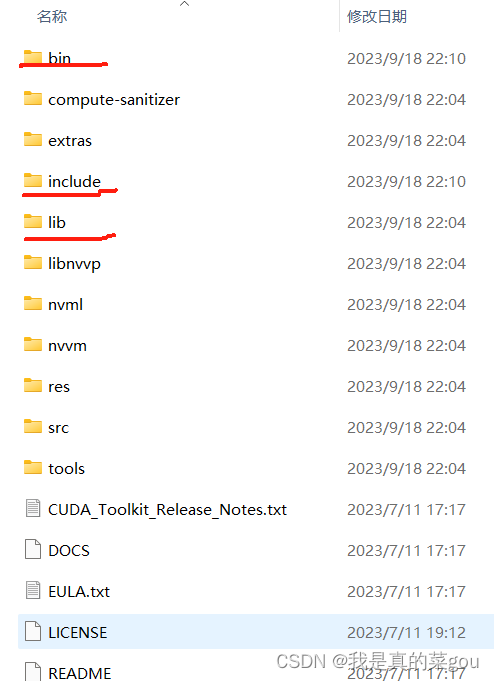Select the include folder icon
Viewport: 494px width, 681px height.
click(x=33, y=180)
